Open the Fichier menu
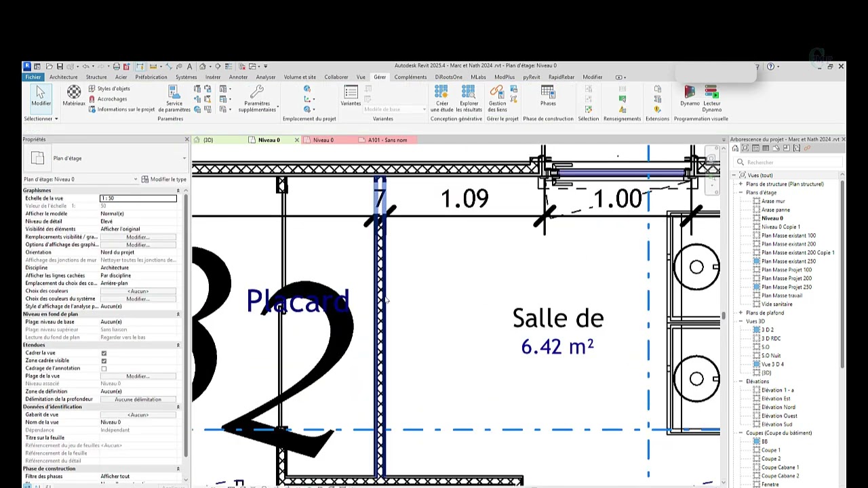The height and width of the screenshot is (488, 868). click(33, 77)
